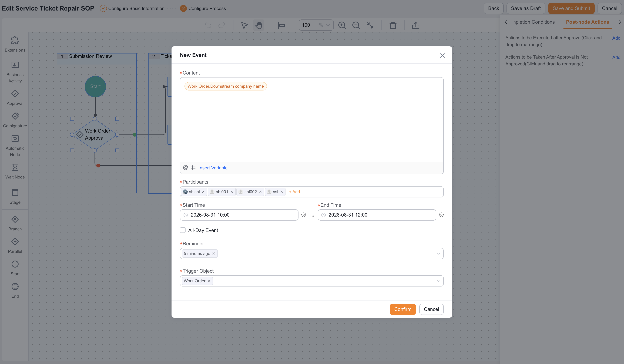Screen dimensions: 624x364
Task: Choose the Co-signature node icon
Action: [15, 116]
